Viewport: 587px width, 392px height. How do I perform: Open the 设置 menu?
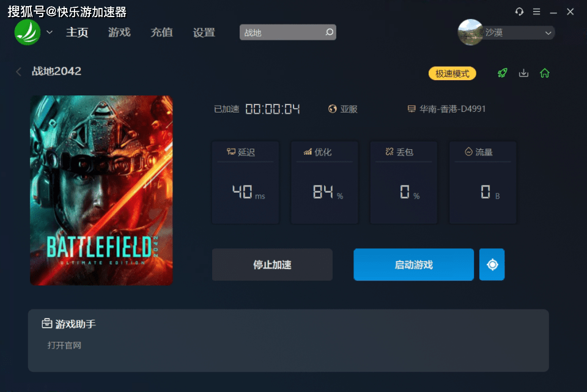tap(204, 32)
